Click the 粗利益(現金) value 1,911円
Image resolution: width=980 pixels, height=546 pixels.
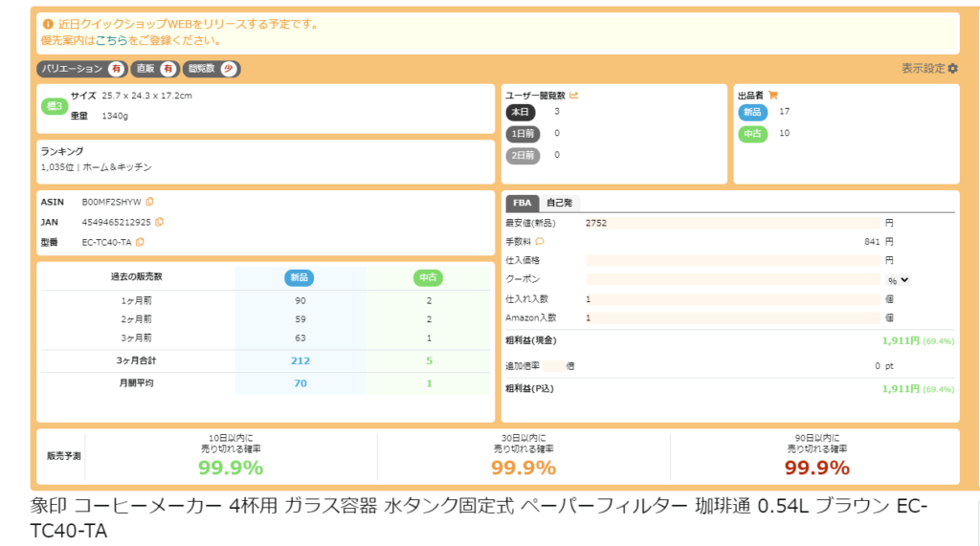901,340
